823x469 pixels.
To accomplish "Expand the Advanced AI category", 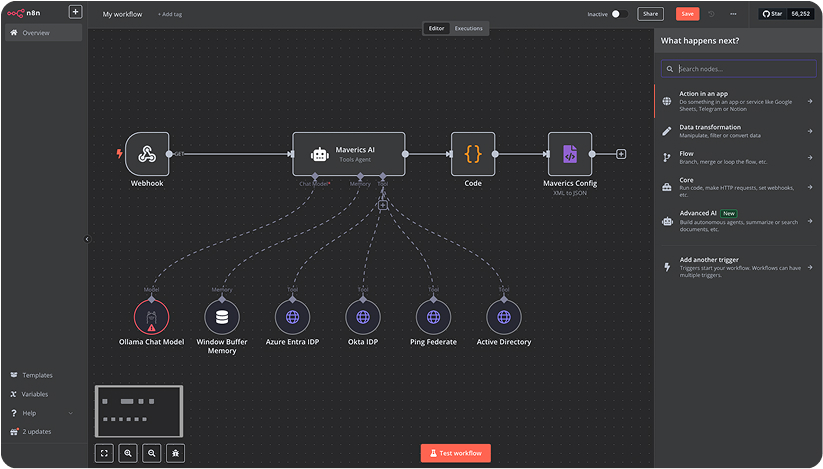I will [x=737, y=221].
